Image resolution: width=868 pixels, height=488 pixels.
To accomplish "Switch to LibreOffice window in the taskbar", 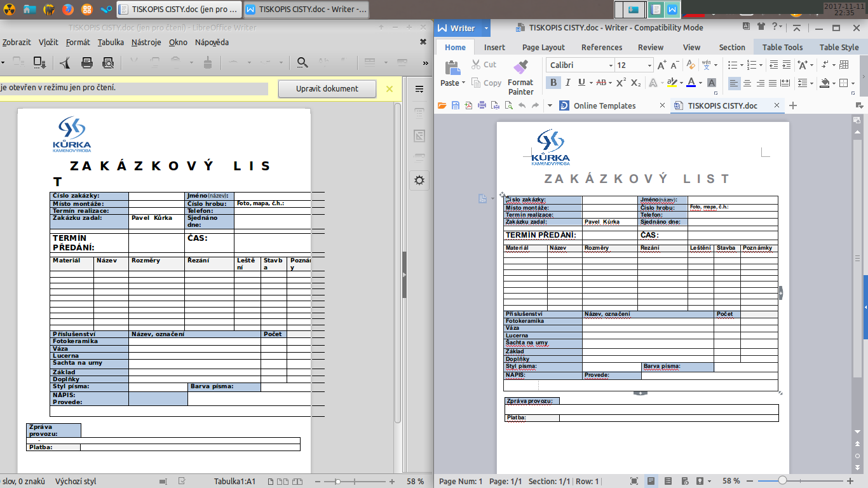I will tap(179, 10).
